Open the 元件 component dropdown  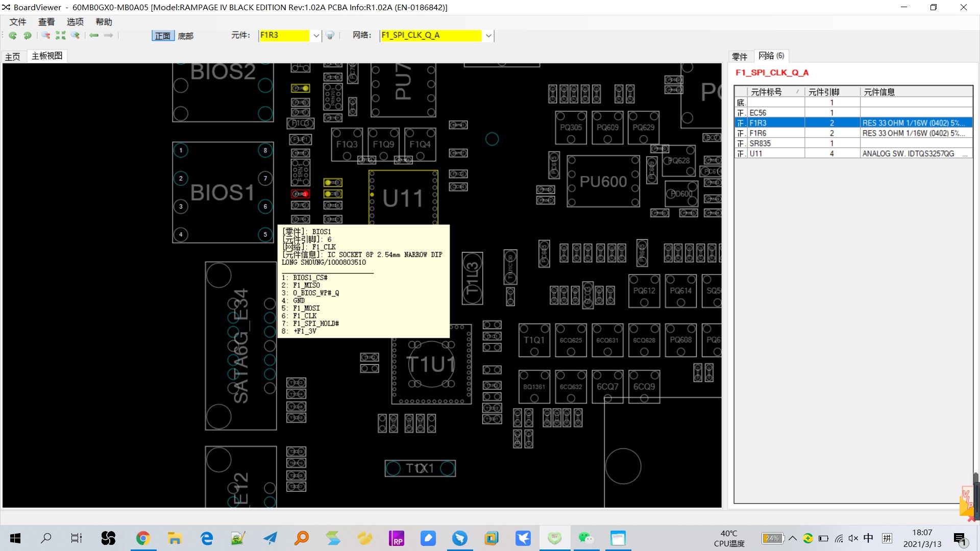[x=316, y=35]
